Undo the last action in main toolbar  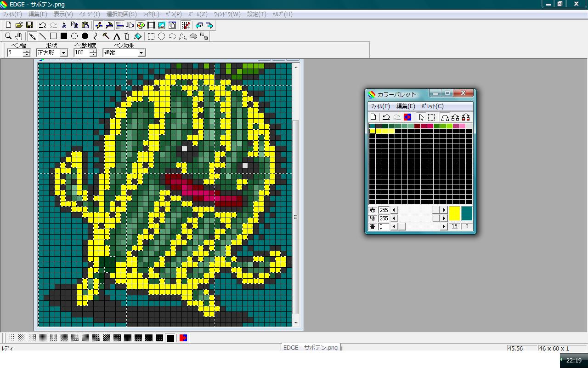point(42,25)
